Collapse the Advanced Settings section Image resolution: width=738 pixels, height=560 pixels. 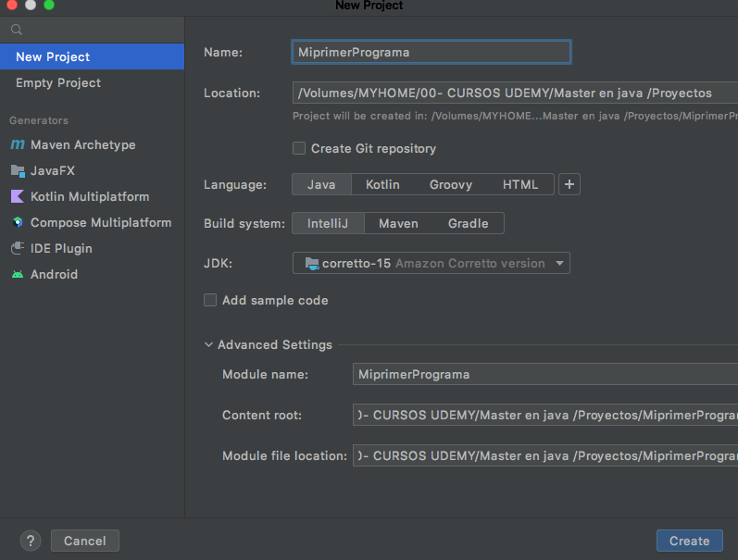tap(208, 345)
